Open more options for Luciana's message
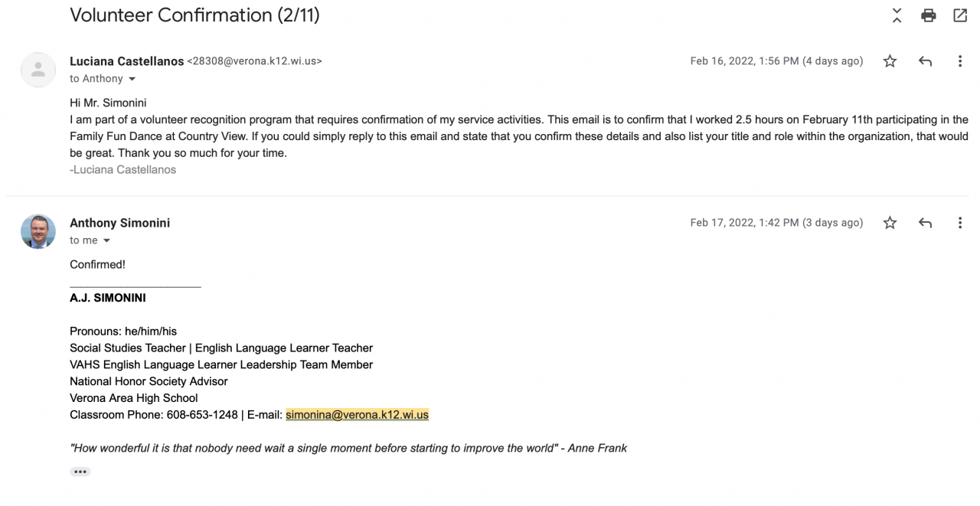The height and width of the screenshot is (506, 980). click(x=959, y=61)
